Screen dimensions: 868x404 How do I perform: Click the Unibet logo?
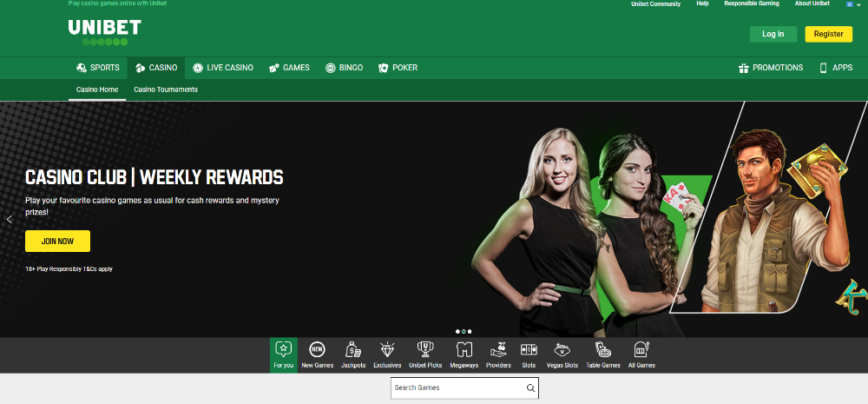tap(105, 32)
